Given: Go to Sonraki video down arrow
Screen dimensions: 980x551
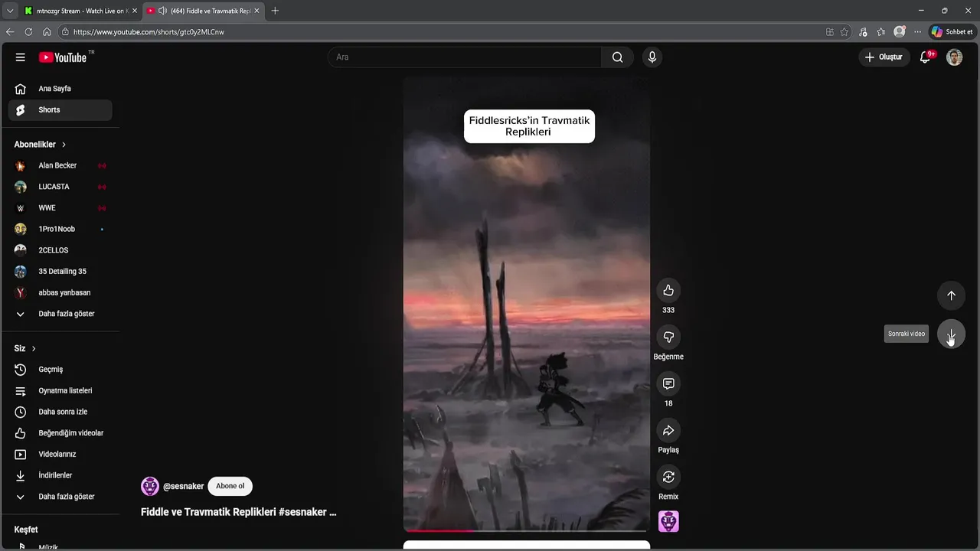Looking at the screenshot, I should [951, 334].
